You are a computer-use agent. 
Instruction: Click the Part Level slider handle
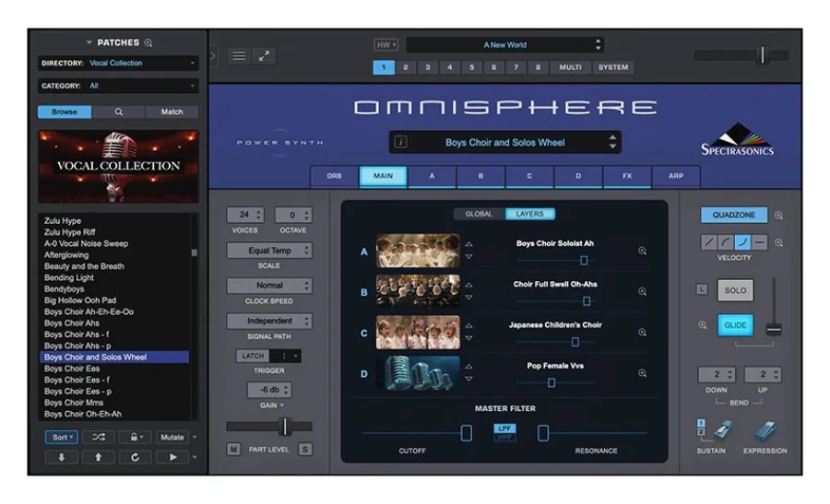point(285,427)
